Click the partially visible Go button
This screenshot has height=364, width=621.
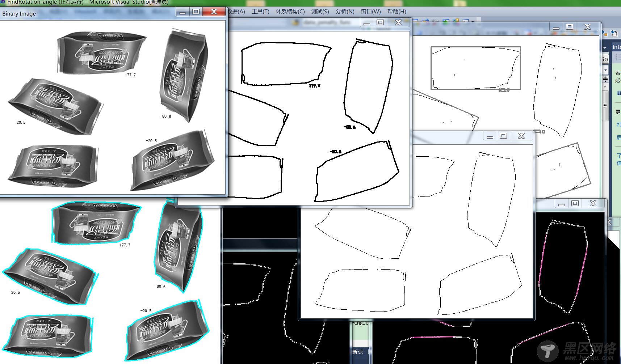point(605,59)
